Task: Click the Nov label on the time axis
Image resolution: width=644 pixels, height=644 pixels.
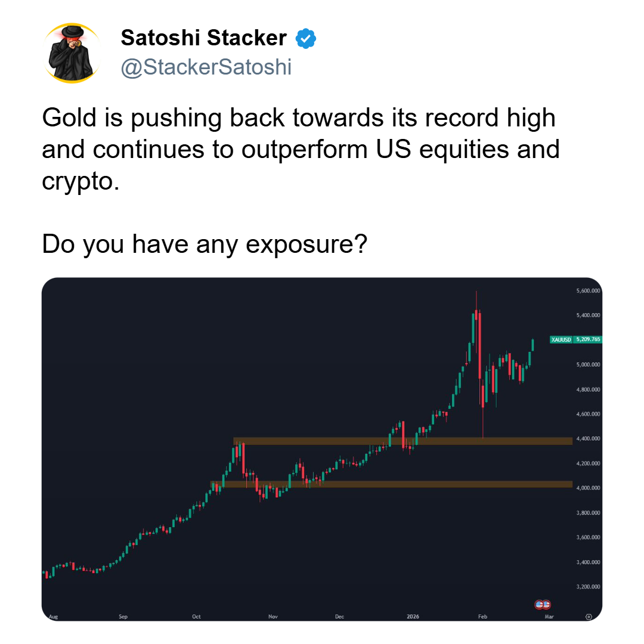Action: click(x=273, y=617)
